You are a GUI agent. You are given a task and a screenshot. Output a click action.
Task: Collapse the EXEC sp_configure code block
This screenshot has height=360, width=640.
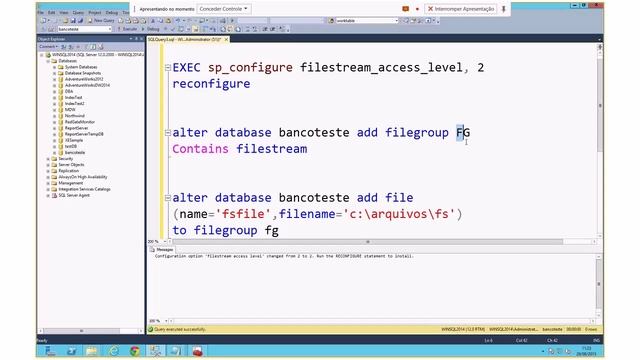click(x=167, y=67)
